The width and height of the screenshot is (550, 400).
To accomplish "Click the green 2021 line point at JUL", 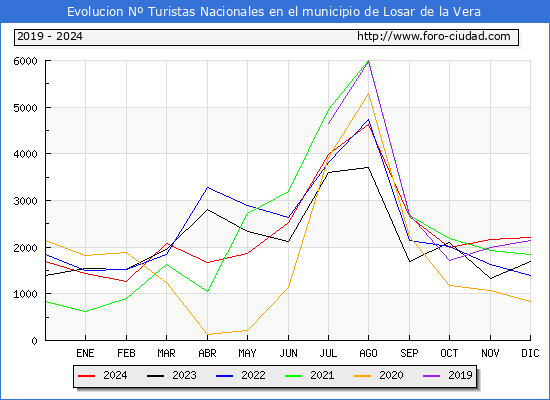I will point(328,109).
